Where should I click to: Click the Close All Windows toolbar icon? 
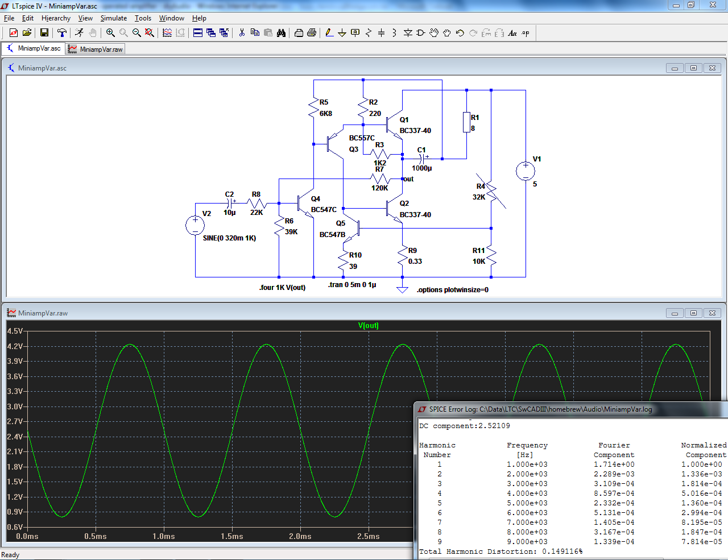pyautogui.click(x=224, y=33)
